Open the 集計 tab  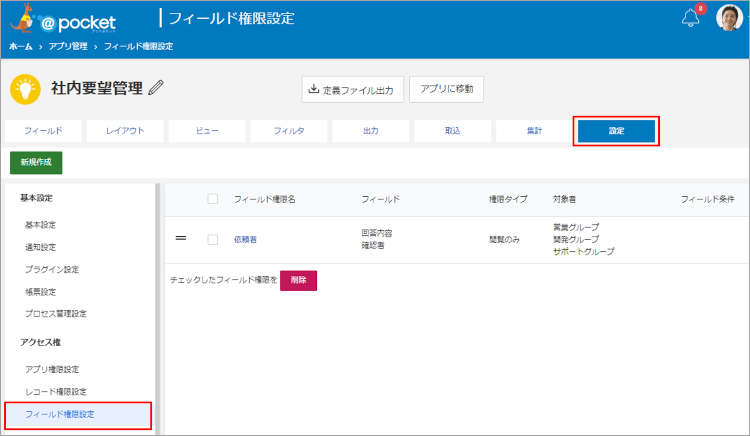(x=534, y=131)
